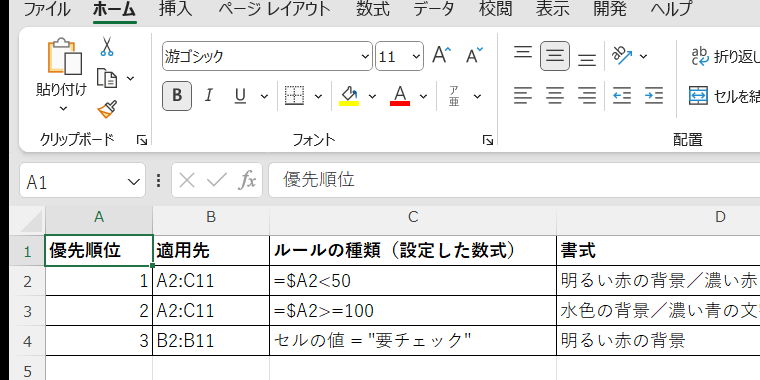Align text right
Image resolution: width=760 pixels, height=380 pixels.
point(587,95)
